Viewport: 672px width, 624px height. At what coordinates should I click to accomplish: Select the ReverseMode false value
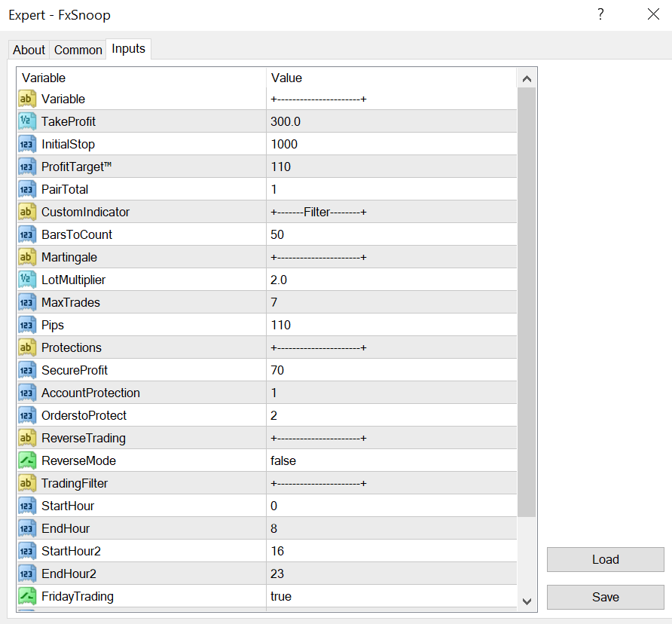pyautogui.click(x=283, y=460)
